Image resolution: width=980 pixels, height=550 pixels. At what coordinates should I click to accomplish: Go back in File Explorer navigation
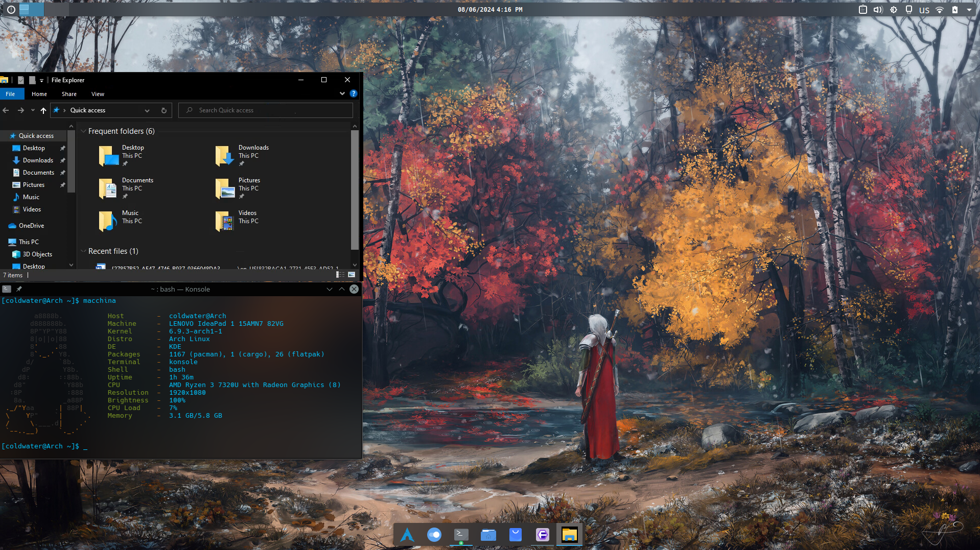pyautogui.click(x=6, y=110)
